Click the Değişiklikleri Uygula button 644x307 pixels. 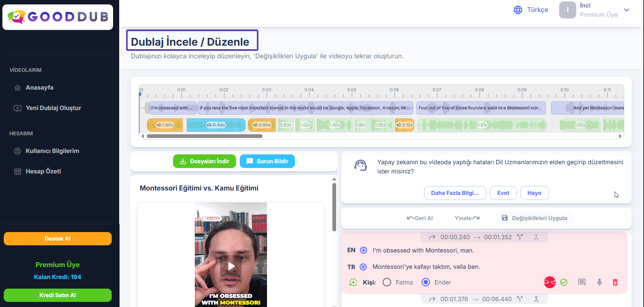534,218
